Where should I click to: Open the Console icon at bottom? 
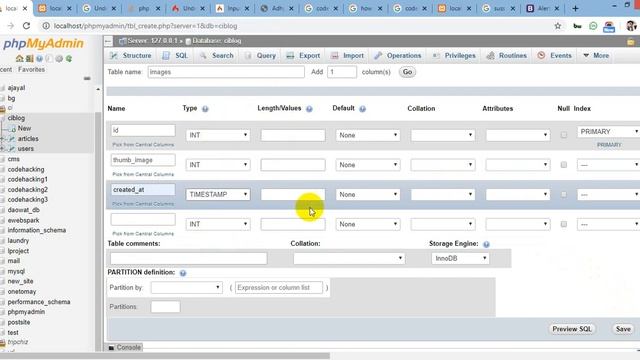(x=111, y=348)
